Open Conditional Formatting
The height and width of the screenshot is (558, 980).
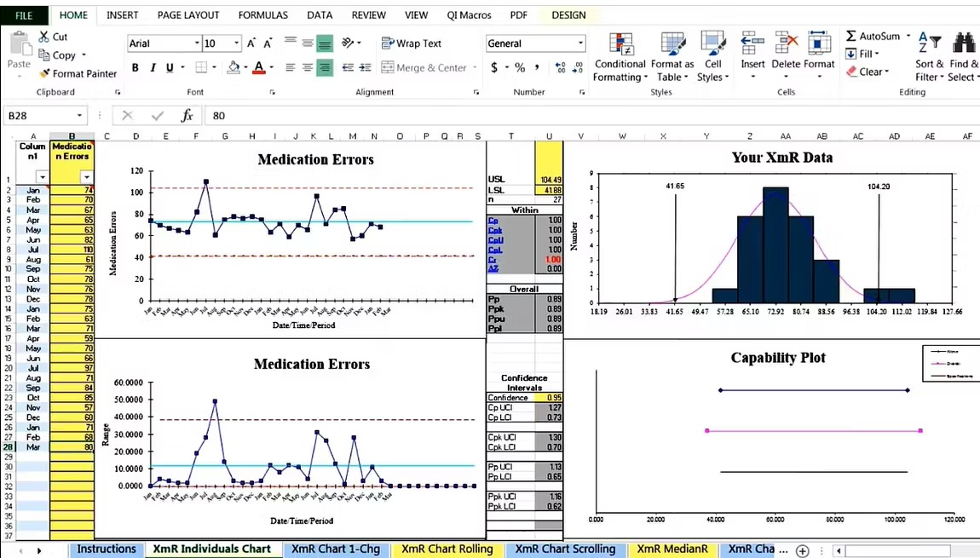620,57
